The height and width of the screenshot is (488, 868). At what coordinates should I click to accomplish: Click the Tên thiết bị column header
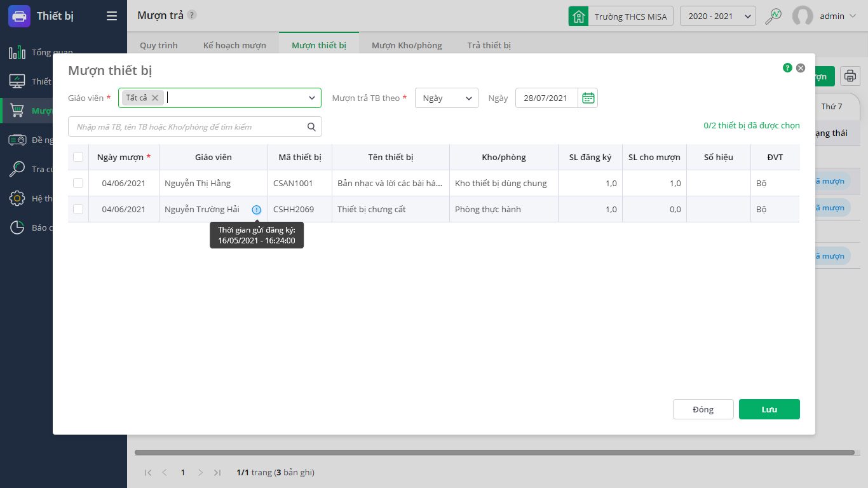[x=391, y=157]
